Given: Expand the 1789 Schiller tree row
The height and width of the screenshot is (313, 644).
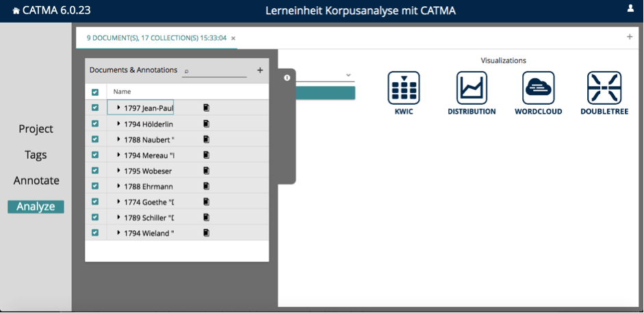Looking at the screenshot, I should pyautogui.click(x=118, y=217).
